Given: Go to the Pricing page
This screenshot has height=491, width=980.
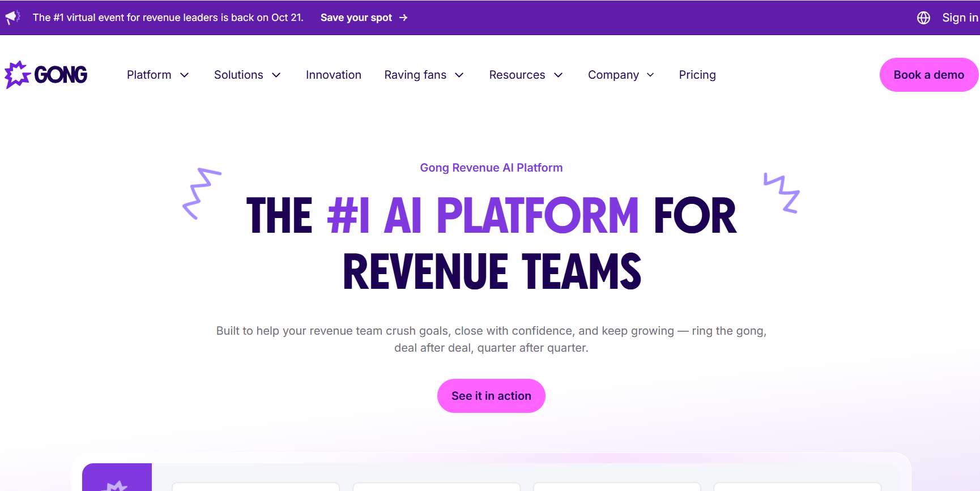Looking at the screenshot, I should tap(697, 75).
